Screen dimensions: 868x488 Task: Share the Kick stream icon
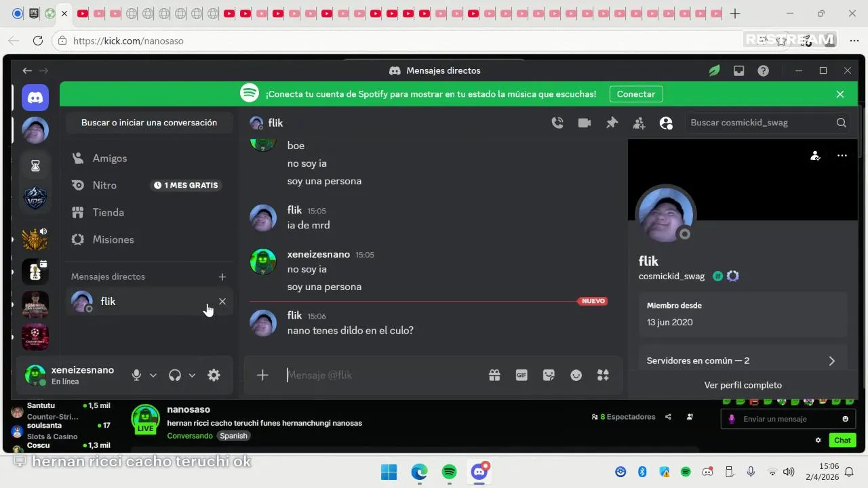pyautogui.click(x=668, y=417)
